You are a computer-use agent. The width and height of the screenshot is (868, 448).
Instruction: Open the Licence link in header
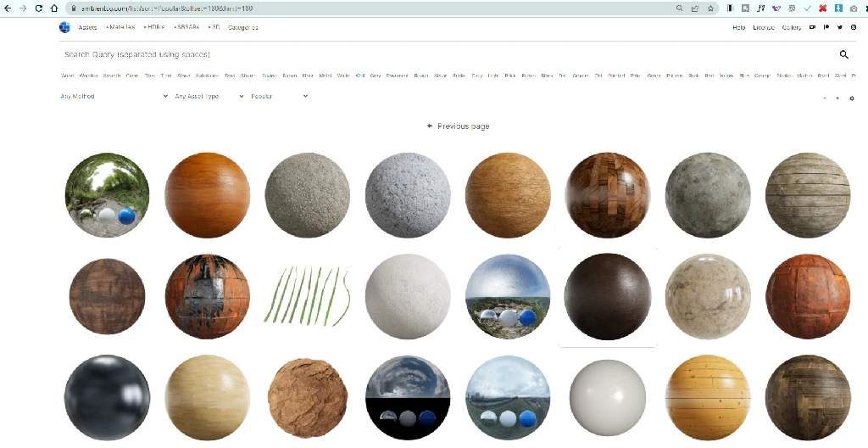pyautogui.click(x=763, y=27)
